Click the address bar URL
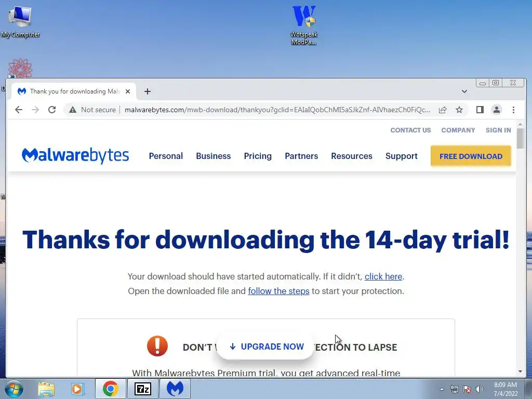This screenshot has height=399, width=532. (277, 110)
